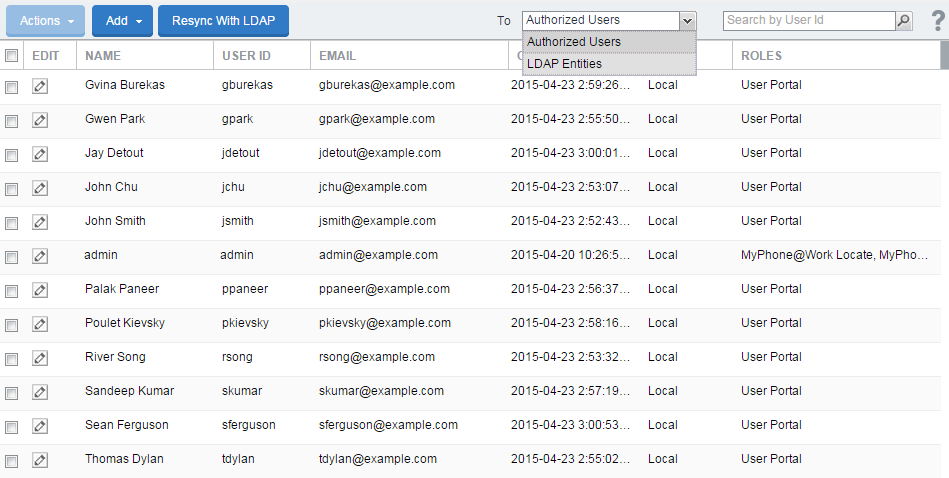Image resolution: width=949 pixels, height=478 pixels.
Task: Click the magnifier search icon
Action: pos(904,21)
